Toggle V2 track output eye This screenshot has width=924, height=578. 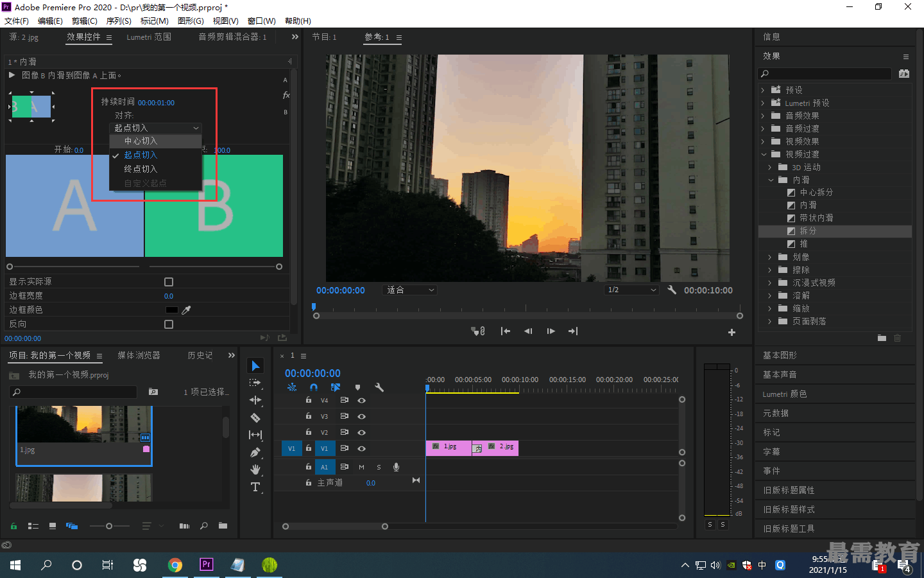coord(361,432)
